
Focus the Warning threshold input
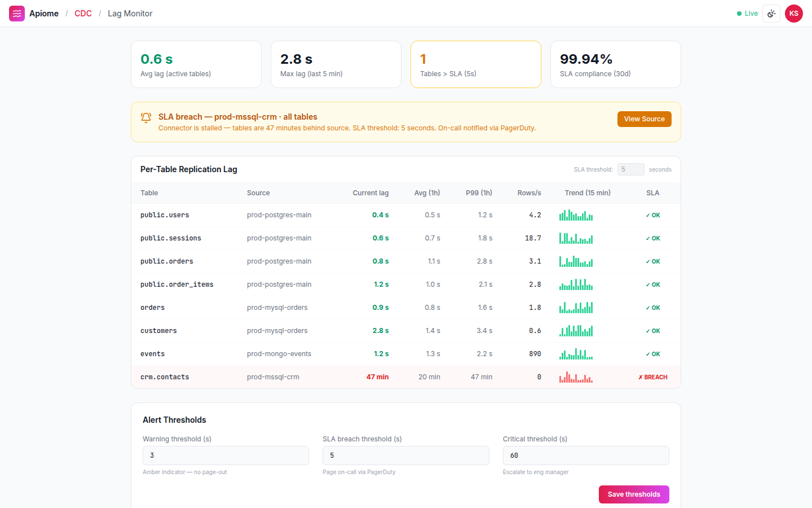click(226, 456)
